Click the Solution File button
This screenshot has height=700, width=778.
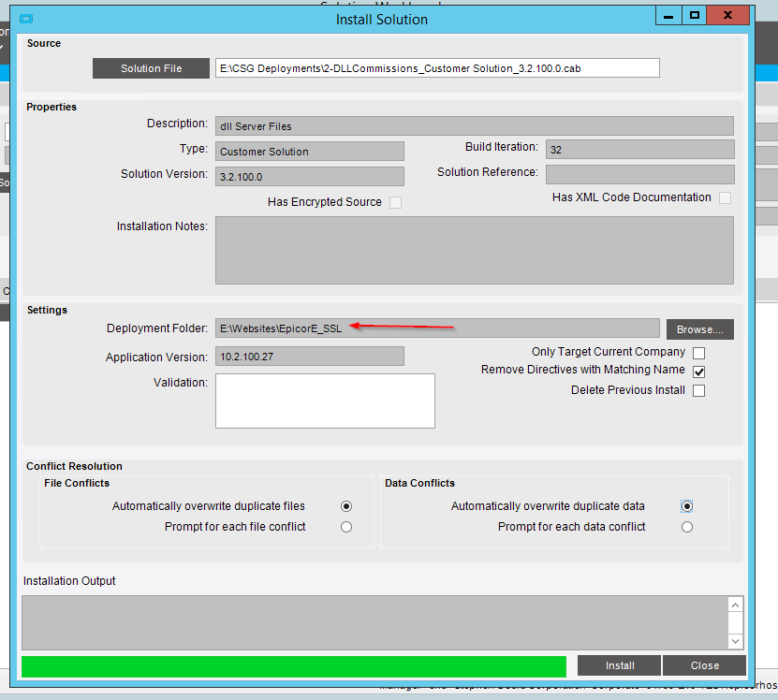pos(151,68)
